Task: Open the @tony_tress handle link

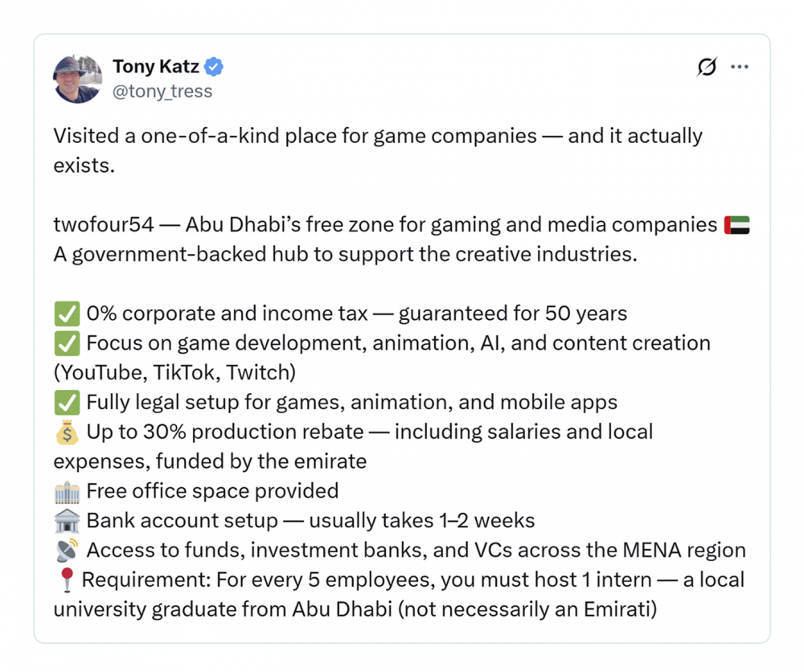Action: click(x=162, y=92)
